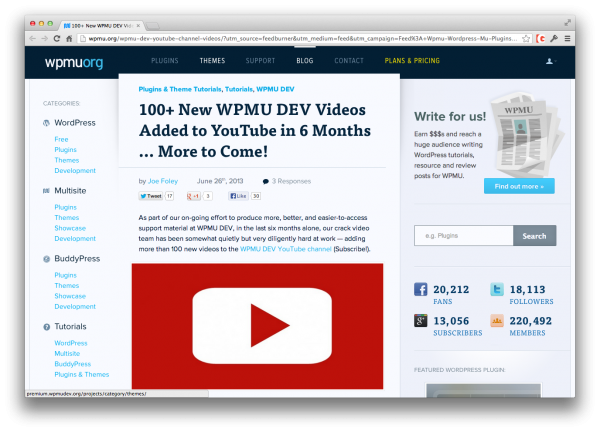Open PLANS & PRICING page
This screenshot has width=600, height=432.
[x=412, y=61]
